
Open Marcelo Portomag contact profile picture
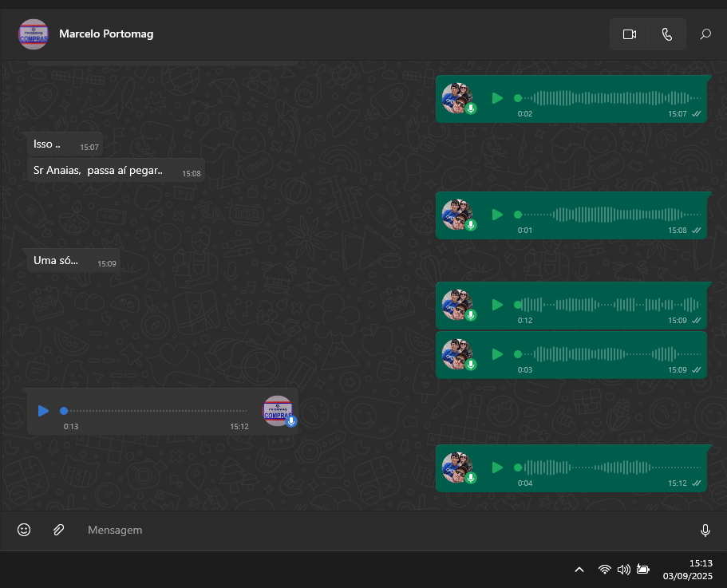(x=34, y=34)
